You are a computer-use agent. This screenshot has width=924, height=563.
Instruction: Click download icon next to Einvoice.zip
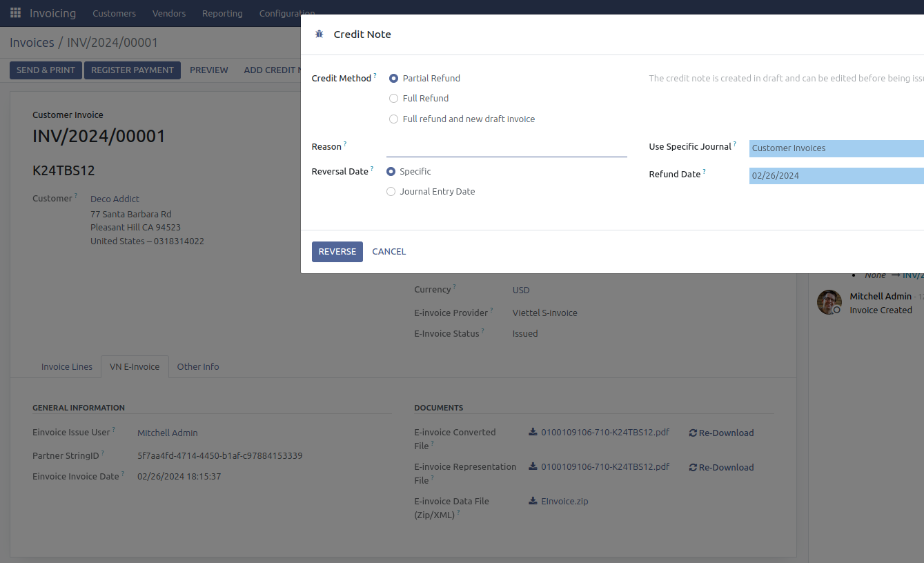[533, 502]
